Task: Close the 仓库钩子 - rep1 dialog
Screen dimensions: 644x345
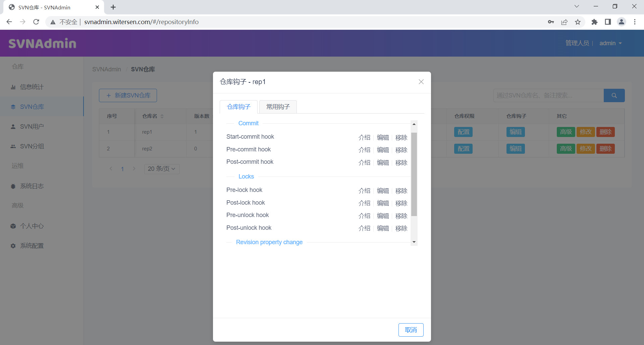Action: coord(421,82)
